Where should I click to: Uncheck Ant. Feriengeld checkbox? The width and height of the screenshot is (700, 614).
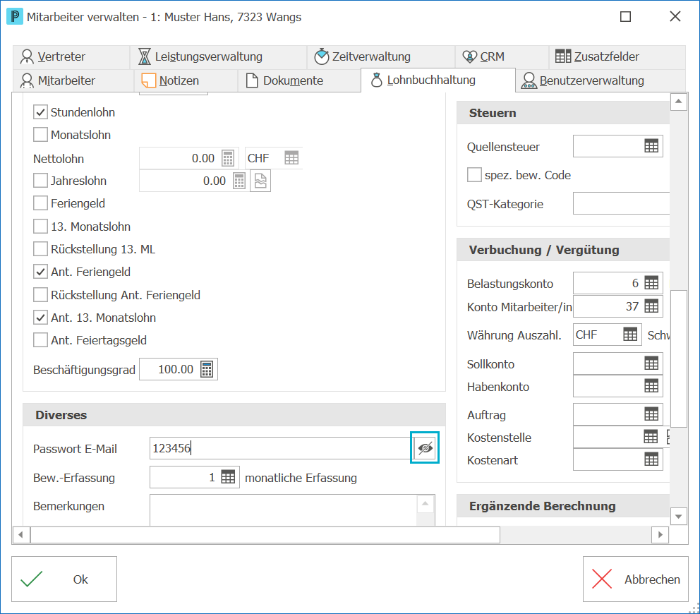[x=41, y=272]
